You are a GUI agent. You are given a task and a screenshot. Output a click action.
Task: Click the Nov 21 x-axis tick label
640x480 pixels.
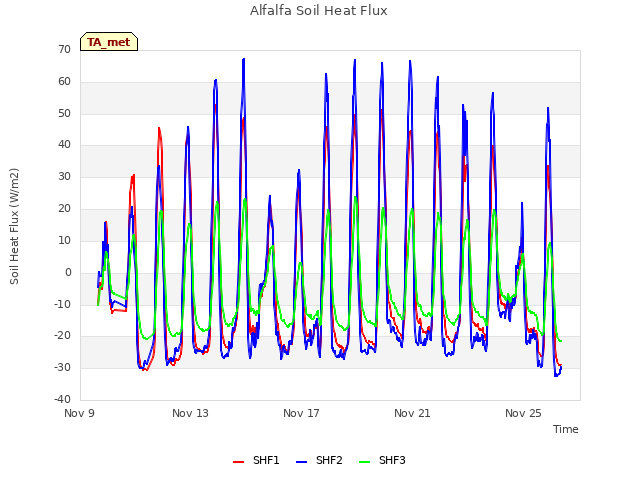412,413
